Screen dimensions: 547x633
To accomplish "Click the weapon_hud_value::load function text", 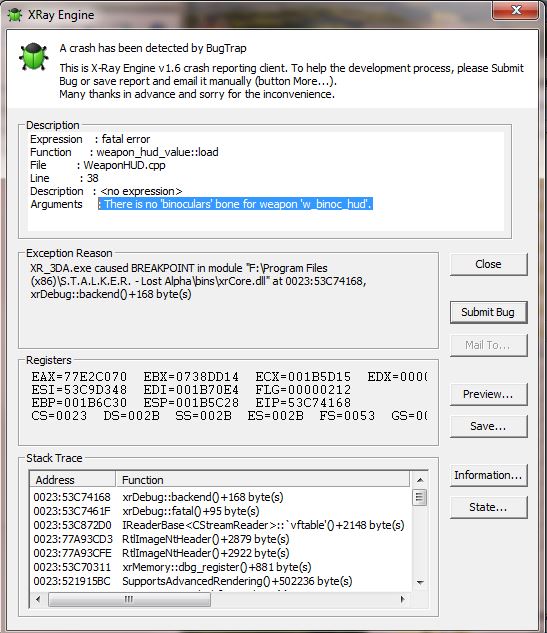I will click(x=157, y=152).
